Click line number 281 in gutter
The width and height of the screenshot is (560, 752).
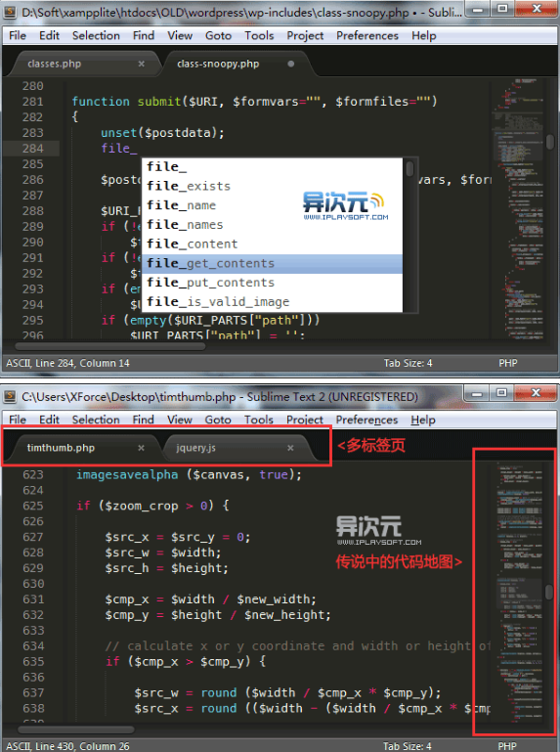pyautogui.click(x=32, y=102)
